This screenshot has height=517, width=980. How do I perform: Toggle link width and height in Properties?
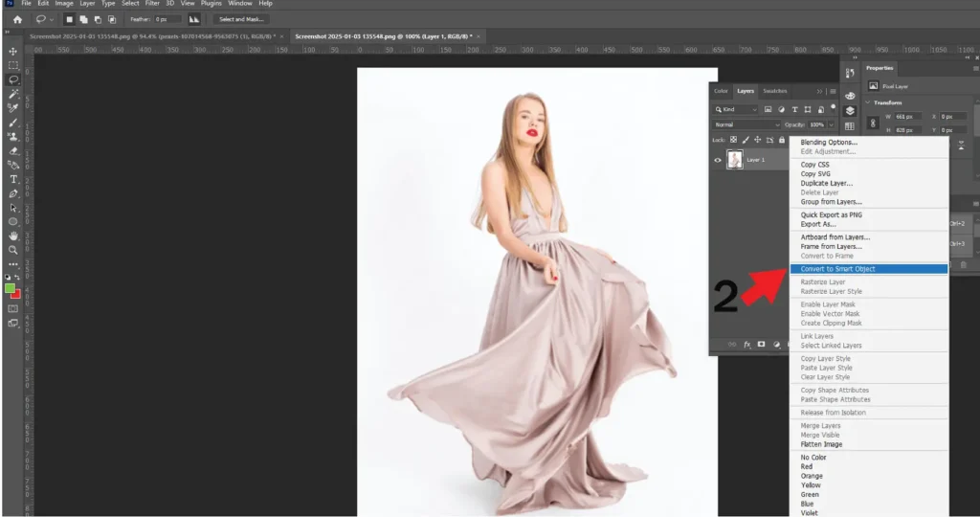(873, 124)
